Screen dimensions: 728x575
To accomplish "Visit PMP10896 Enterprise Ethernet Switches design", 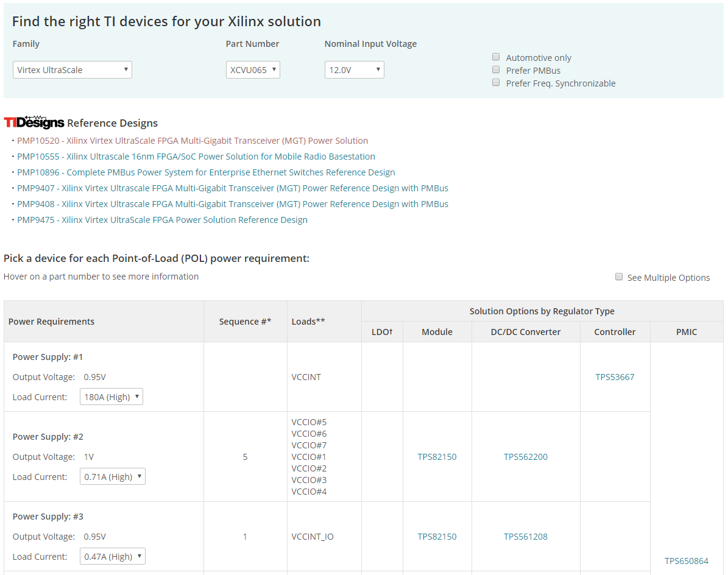I will pyautogui.click(x=206, y=172).
